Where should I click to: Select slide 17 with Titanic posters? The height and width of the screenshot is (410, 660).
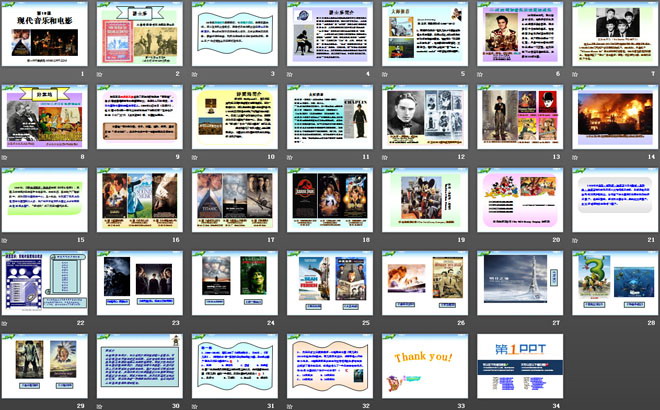234,198
